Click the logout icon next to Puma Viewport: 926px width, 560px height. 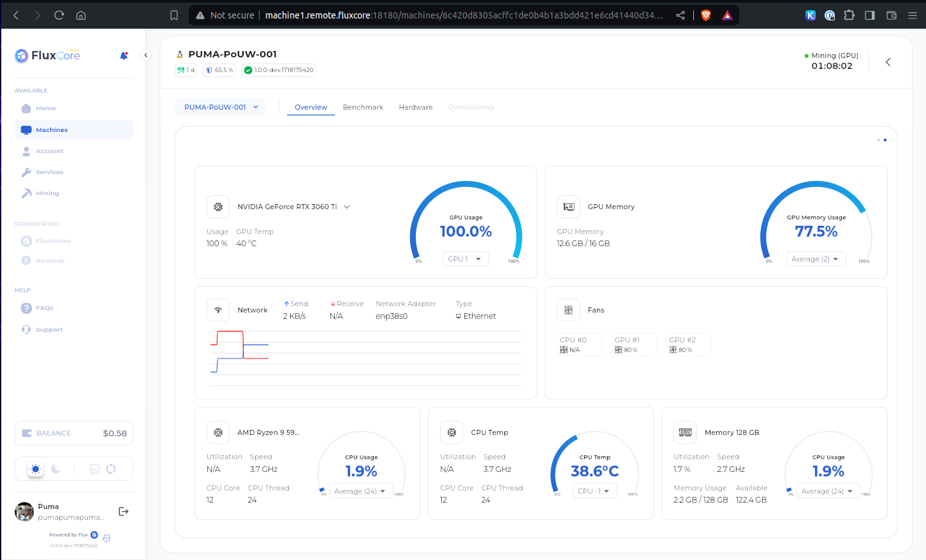124,512
